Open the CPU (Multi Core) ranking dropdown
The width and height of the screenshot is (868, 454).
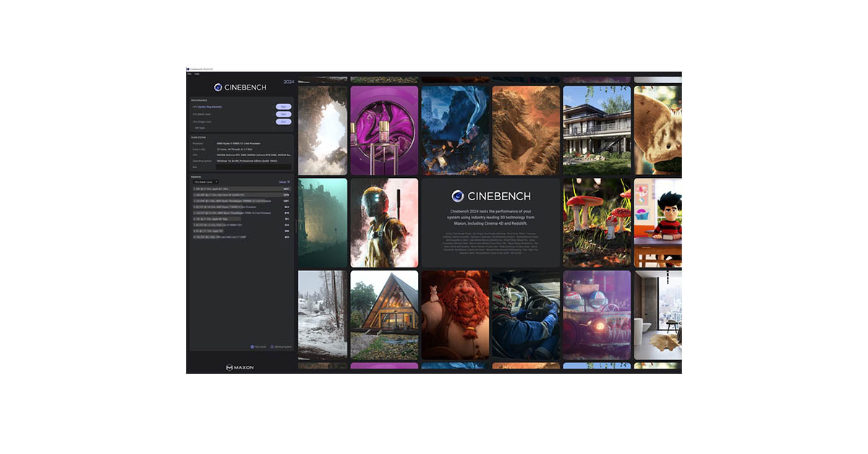pos(206,182)
